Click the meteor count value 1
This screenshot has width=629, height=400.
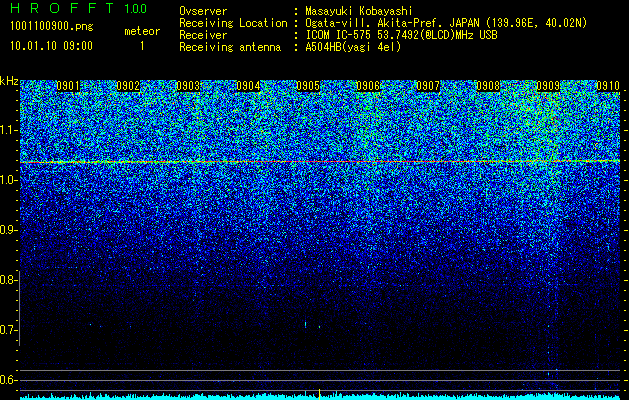click(142, 46)
